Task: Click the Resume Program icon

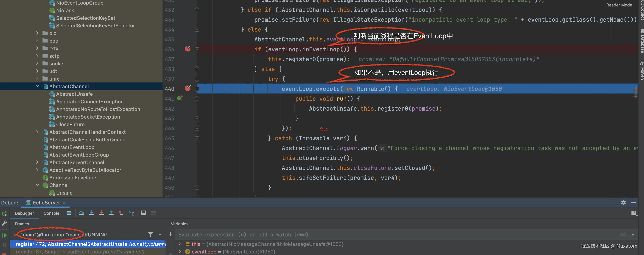Action: (x=4, y=235)
